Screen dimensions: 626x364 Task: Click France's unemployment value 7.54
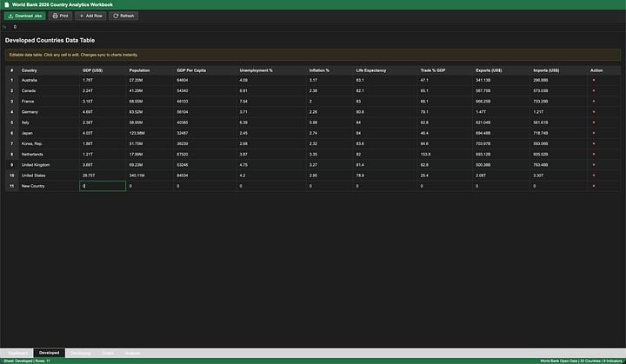tap(271, 102)
